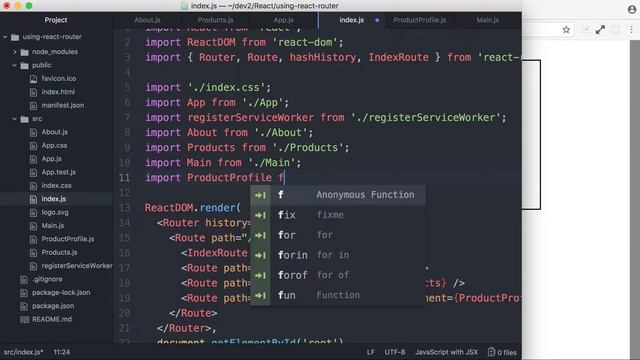
Task: Open Main.js in the tree
Action: pyautogui.click(x=53, y=226)
